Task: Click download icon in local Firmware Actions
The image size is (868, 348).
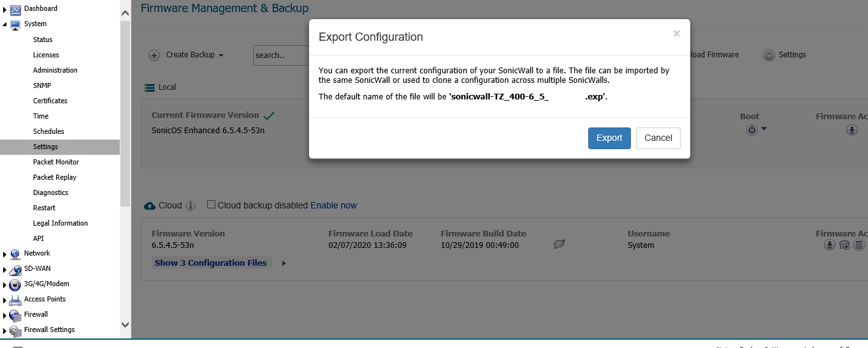Action: pyautogui.click(x=851, y=130)
